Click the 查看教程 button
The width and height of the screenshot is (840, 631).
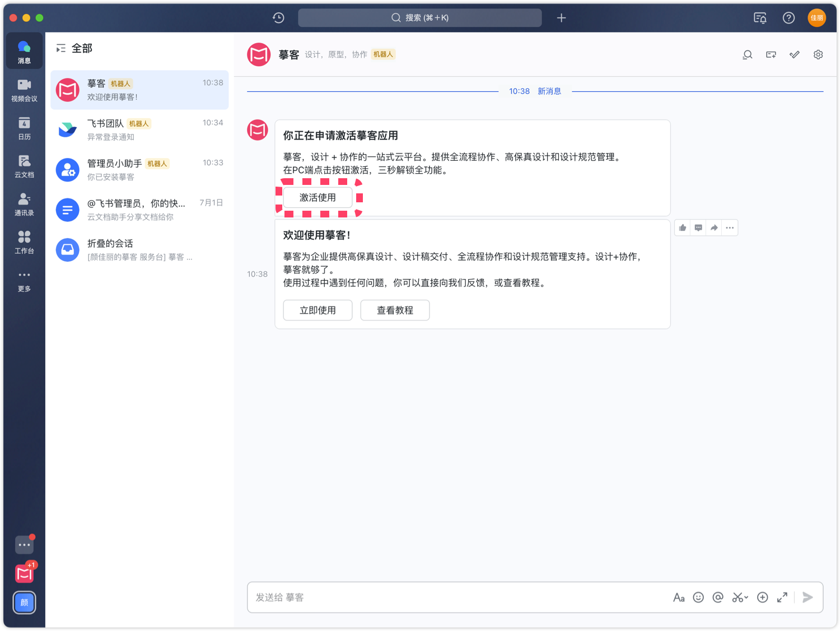point(395,310)
